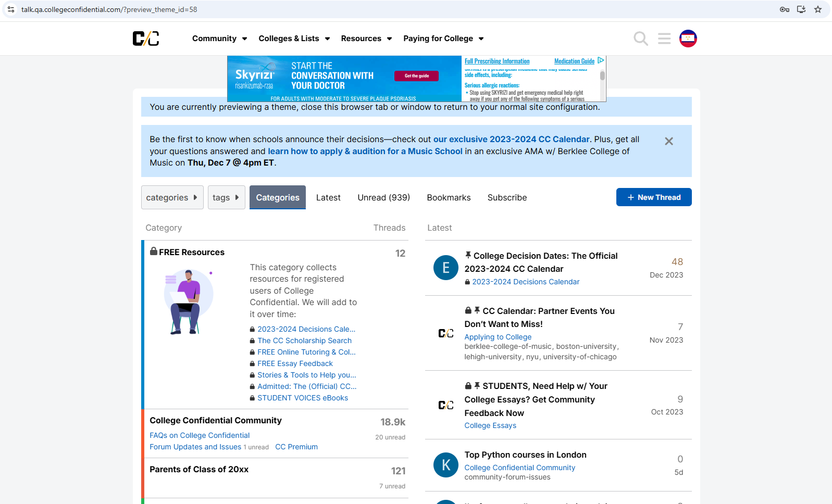Select the university-of-chicago tag
832x504 pixels.
(x=580, y=357)
